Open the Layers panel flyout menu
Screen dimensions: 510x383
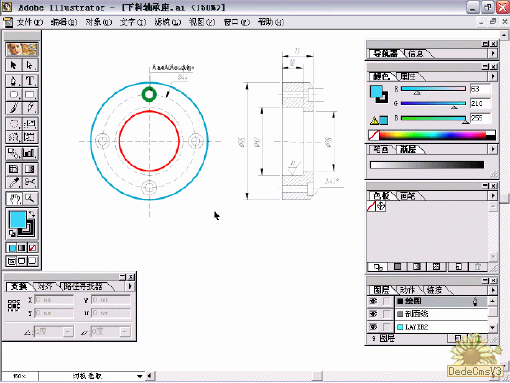[x=493, y=290]
